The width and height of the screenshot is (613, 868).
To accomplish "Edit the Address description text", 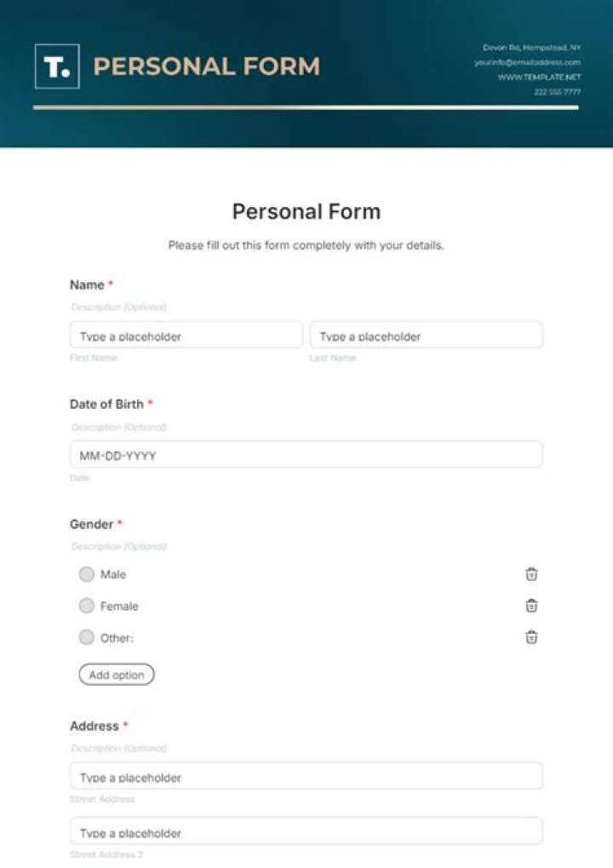I will [x=118, y=748].
